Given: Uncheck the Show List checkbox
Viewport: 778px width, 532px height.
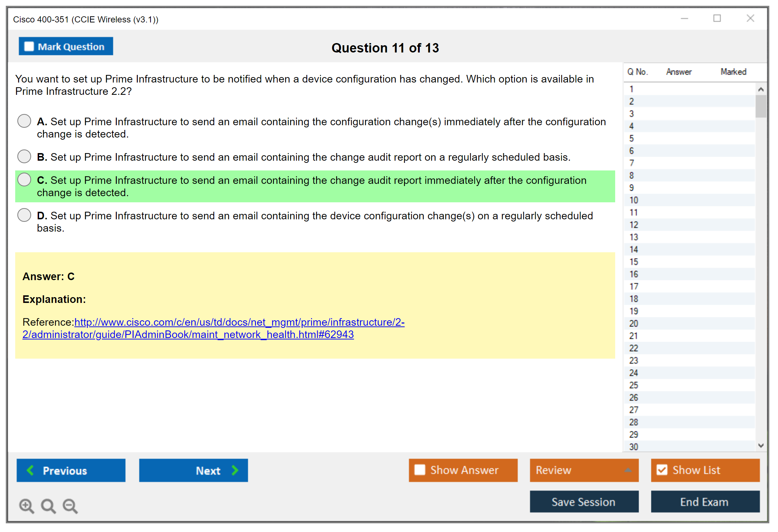Looking at the screenshot, I should tap(662, 470).
